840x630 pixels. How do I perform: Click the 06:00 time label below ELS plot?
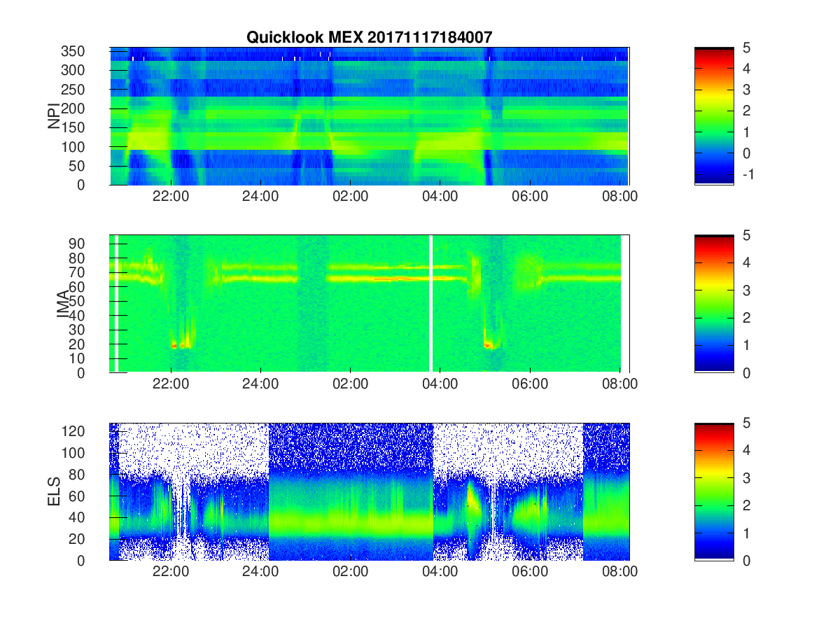530,572
